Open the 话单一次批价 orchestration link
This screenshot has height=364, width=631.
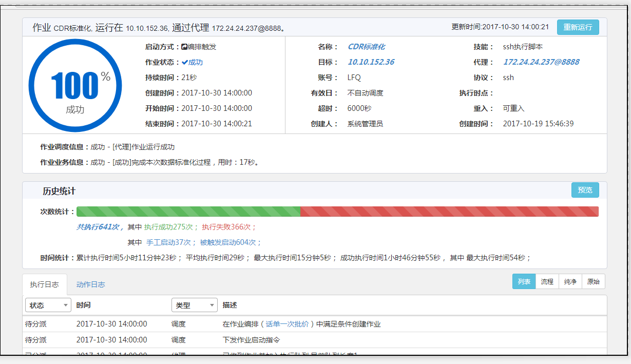(x=287, y=324)
